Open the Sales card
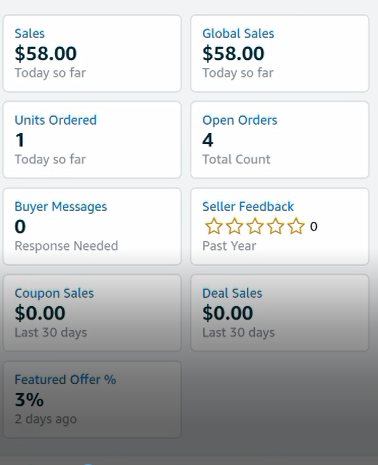Screen dimensions: 378x465 pos(92,53)
